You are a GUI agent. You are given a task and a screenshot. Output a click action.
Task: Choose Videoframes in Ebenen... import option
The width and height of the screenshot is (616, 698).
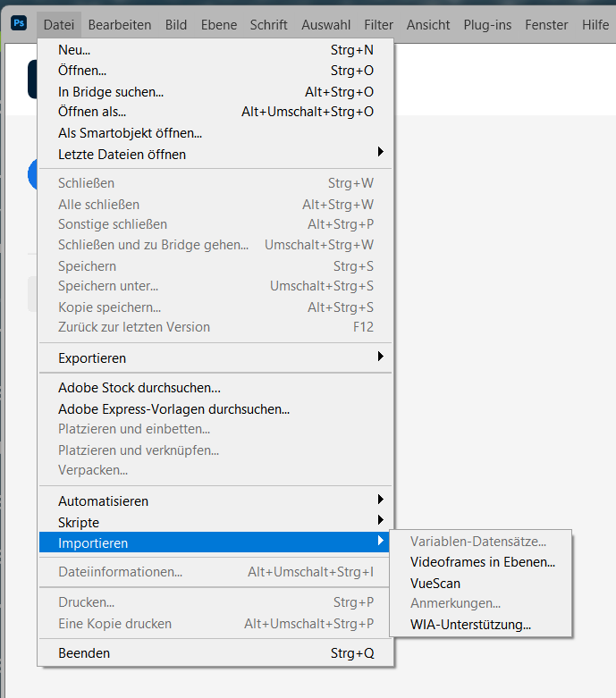click(x=481, y=562)
